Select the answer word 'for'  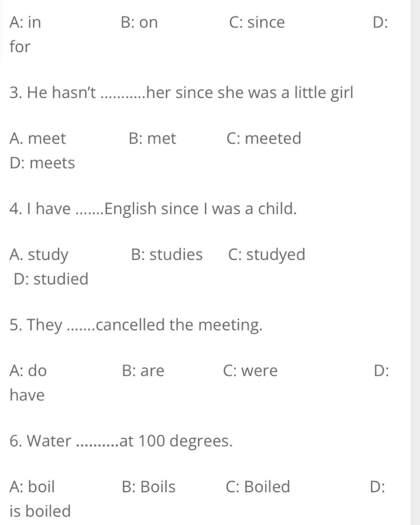tap(20, 46)
